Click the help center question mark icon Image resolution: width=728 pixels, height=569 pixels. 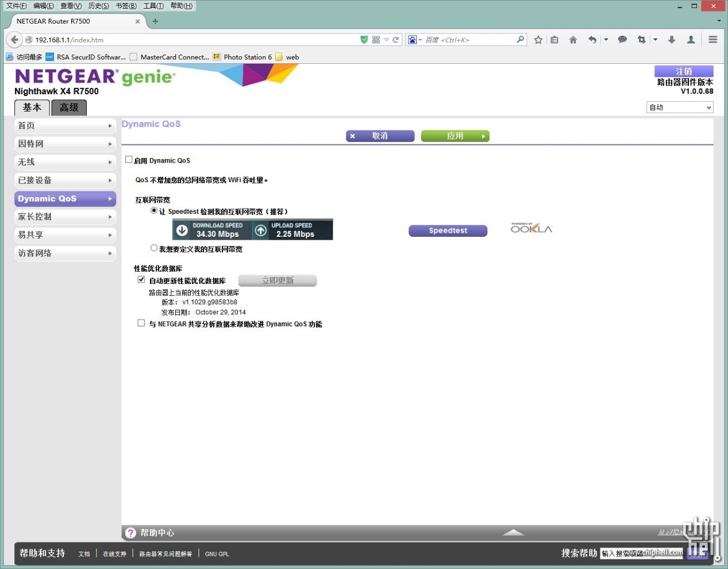(131, 533)
